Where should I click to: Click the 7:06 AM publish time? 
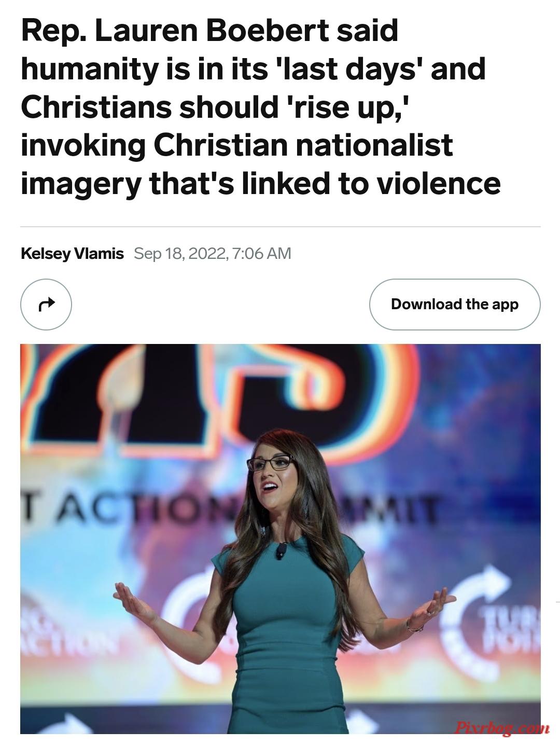(262, 254)
